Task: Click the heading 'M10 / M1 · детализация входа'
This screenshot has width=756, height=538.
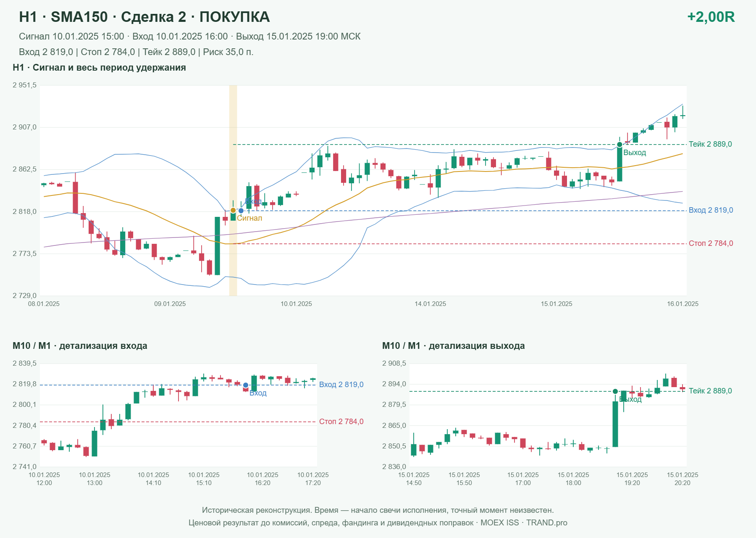Action: (x=80, y=346)
